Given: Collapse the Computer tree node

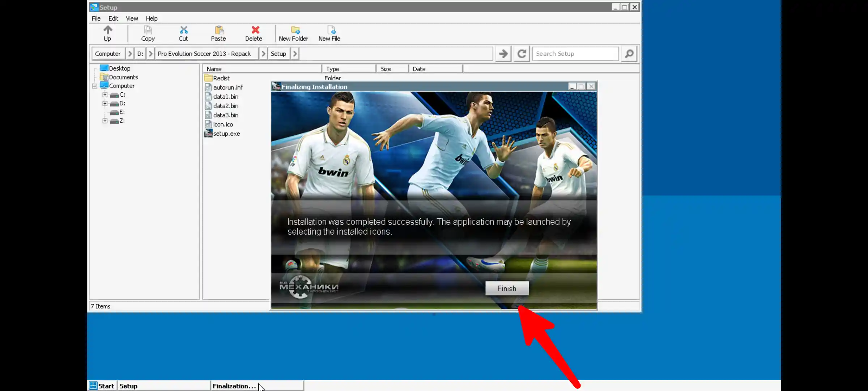Looking at the screenshot, I should (x=94, y=86).
